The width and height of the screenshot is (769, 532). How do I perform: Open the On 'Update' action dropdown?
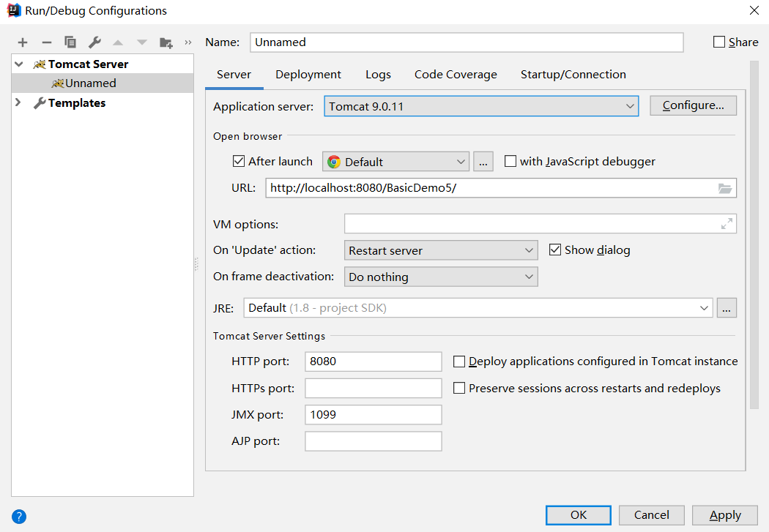click(x=441, y=250)
